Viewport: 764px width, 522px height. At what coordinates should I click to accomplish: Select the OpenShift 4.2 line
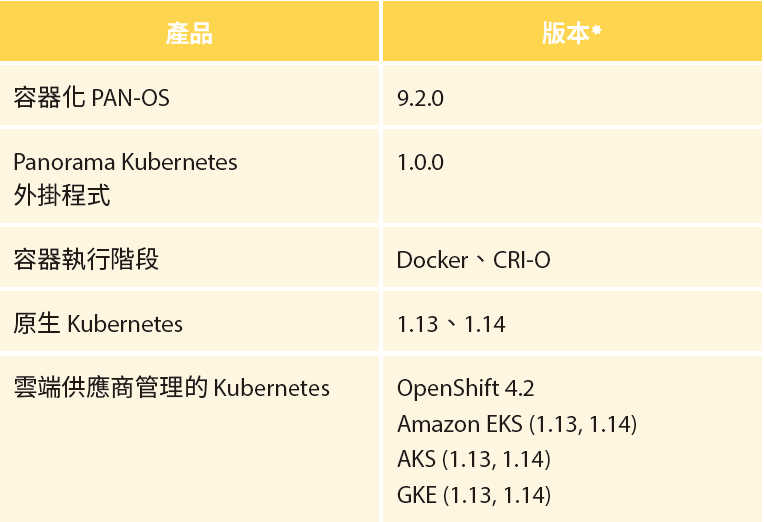[x=465, y=388]
